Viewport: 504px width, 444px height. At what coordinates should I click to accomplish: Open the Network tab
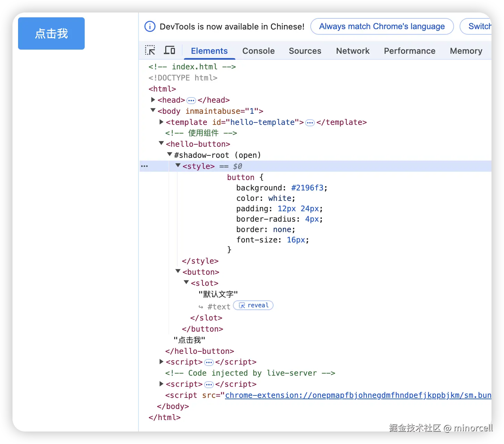click(353, 51)
